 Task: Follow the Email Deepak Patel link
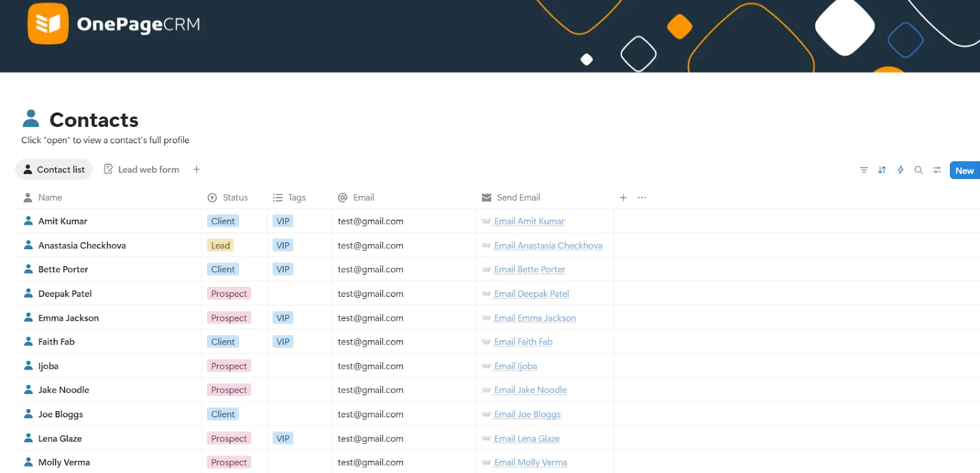point(532,294)
